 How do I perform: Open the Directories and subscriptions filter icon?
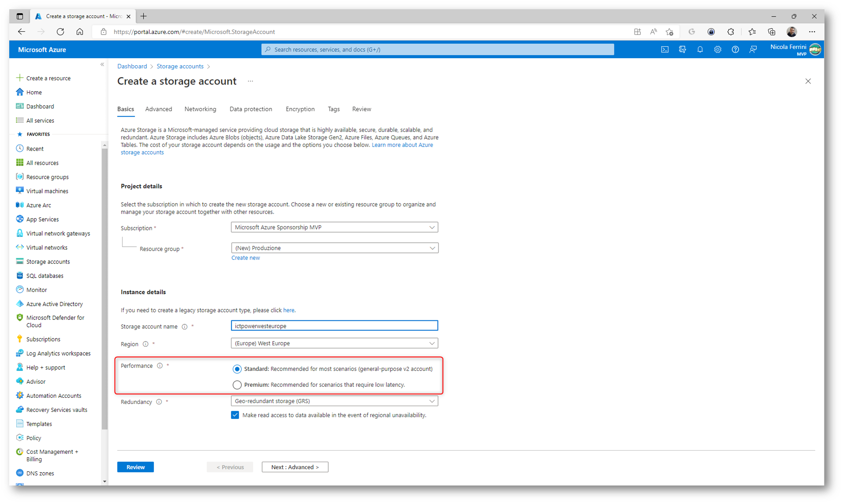(x=682, y=50)
